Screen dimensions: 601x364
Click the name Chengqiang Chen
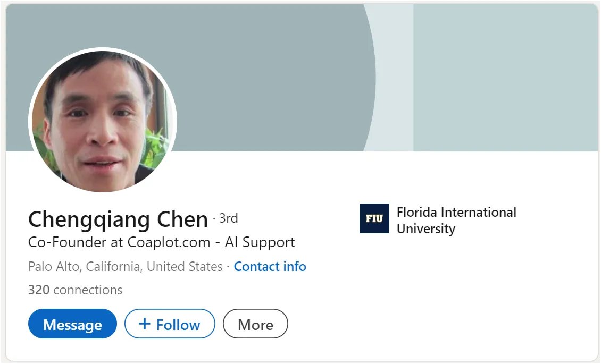(x=118, y=219)
